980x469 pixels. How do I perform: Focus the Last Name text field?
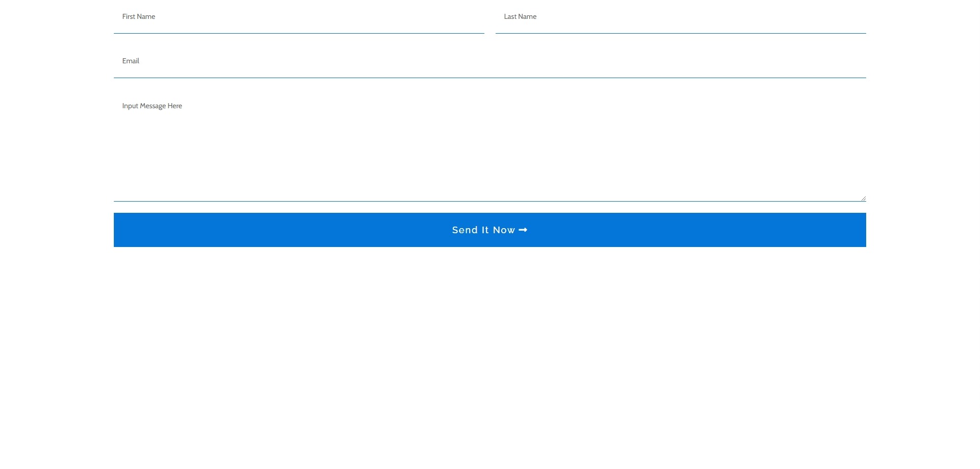pos(680,17)
